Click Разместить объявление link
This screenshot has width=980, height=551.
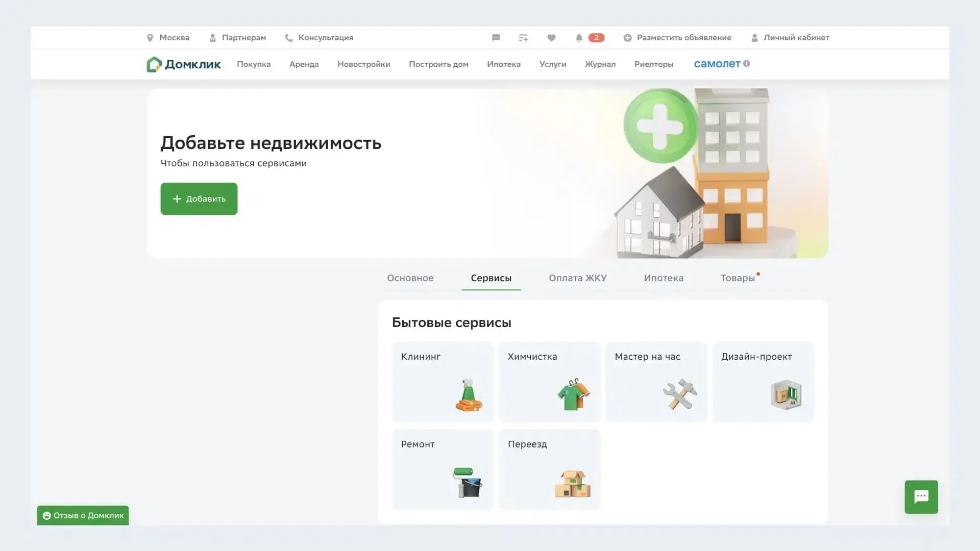click(684, 38)
